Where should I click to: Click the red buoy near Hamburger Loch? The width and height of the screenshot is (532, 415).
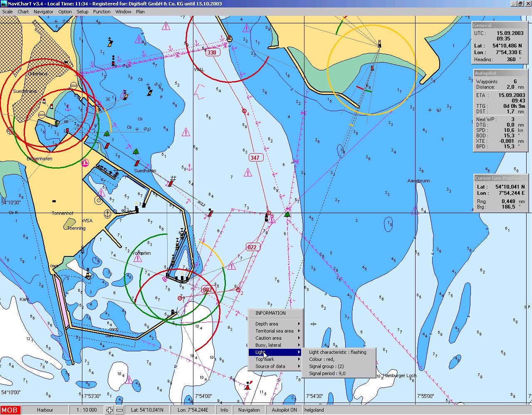point(248,385)
